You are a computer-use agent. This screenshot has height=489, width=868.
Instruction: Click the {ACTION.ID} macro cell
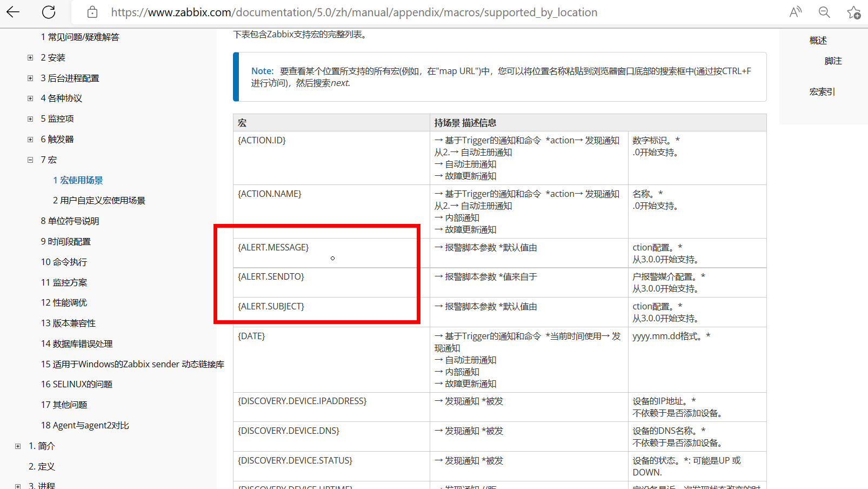331,158
